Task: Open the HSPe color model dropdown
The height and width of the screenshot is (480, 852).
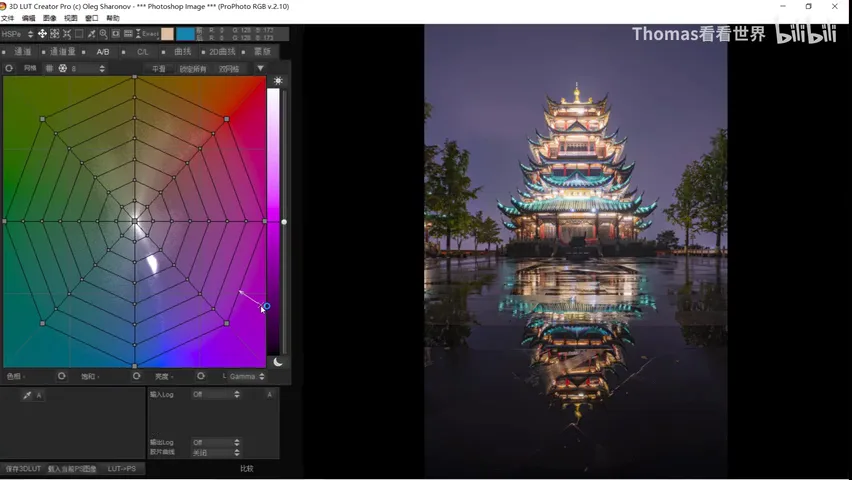Action: click(x=17, y=34)
